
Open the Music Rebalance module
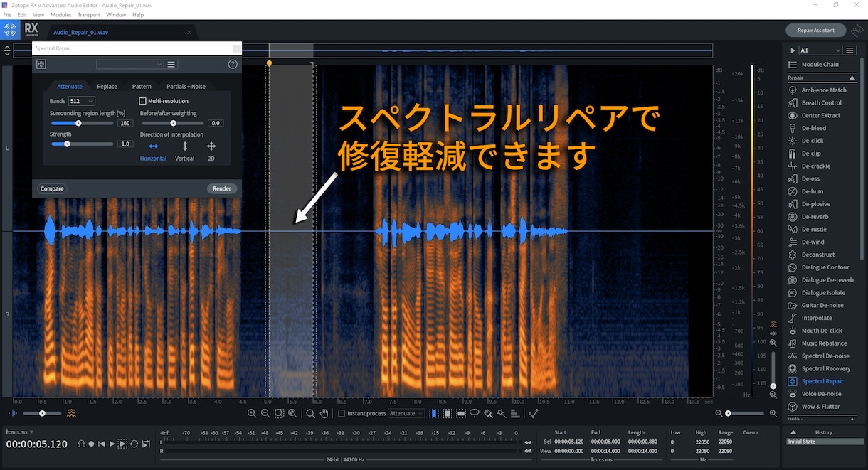point(822,343)
